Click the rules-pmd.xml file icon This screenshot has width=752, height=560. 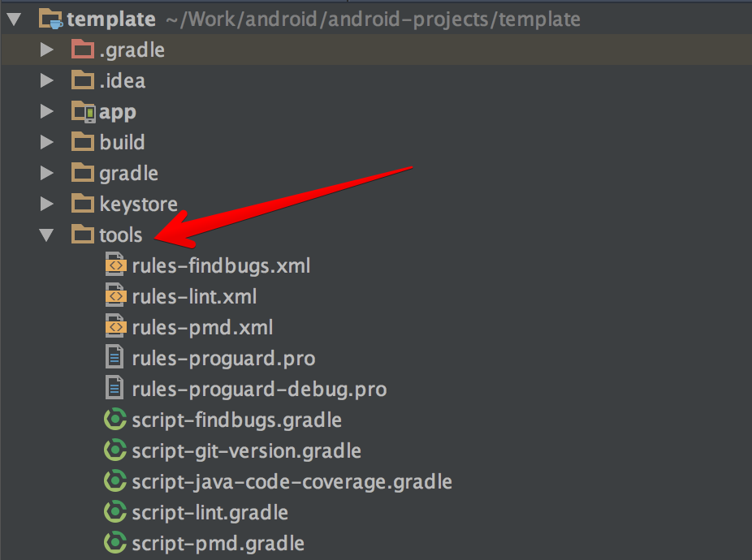click(116, 327)
